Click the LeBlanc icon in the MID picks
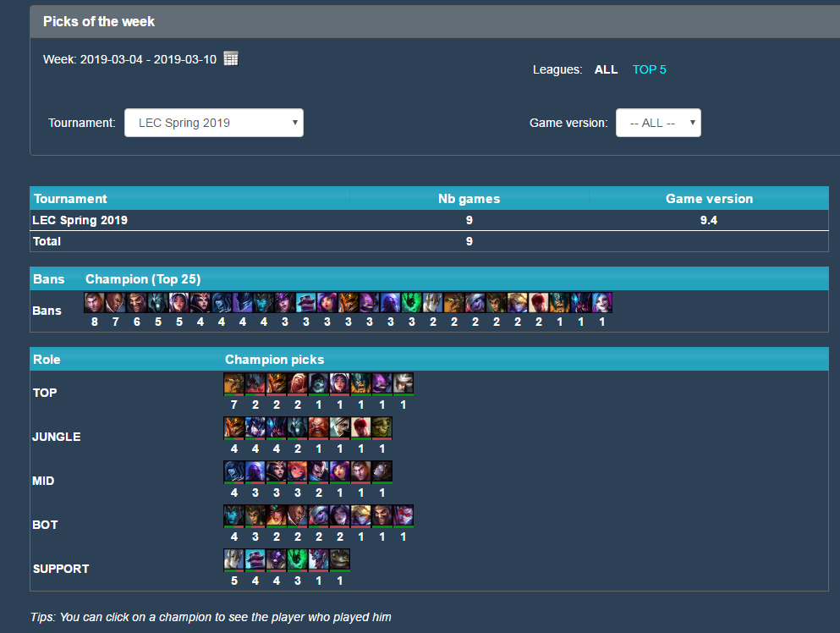Viewport: 840px width, 633px height. [277, 471]
